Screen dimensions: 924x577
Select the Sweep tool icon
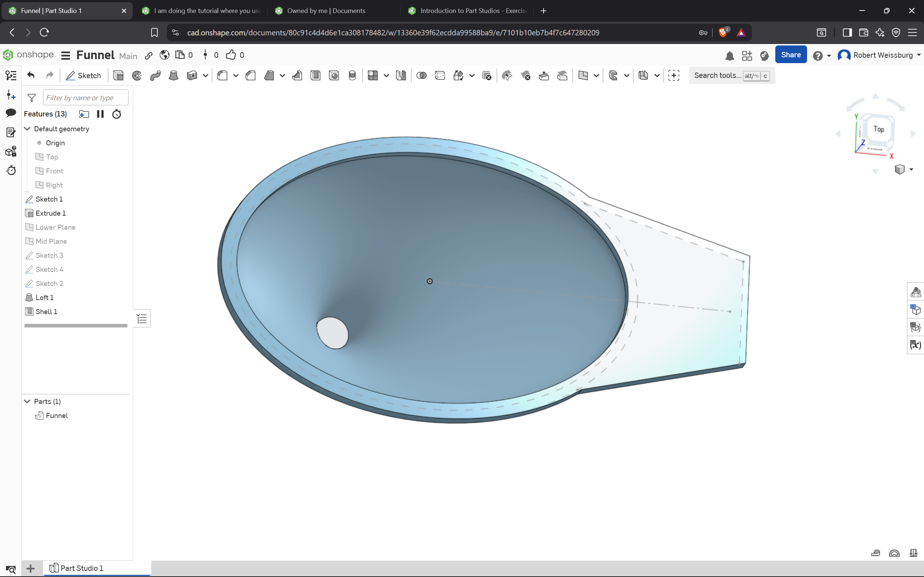(156, 76)
